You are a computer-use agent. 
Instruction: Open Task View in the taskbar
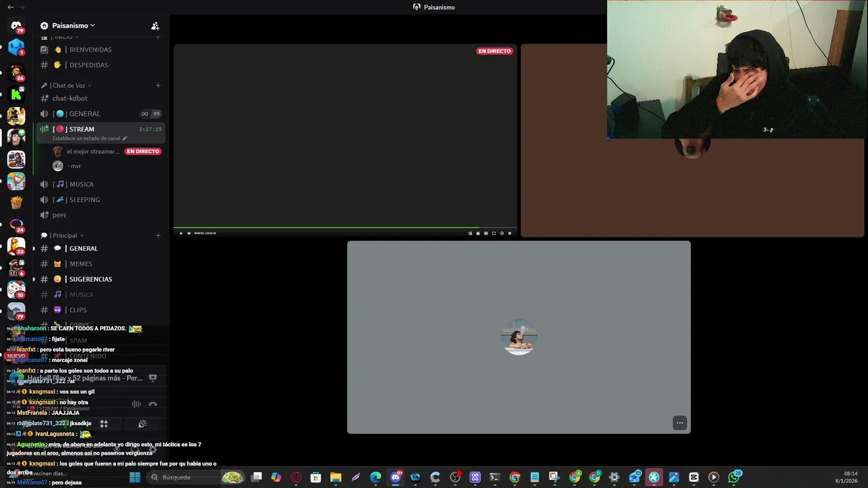click(256, 477)
